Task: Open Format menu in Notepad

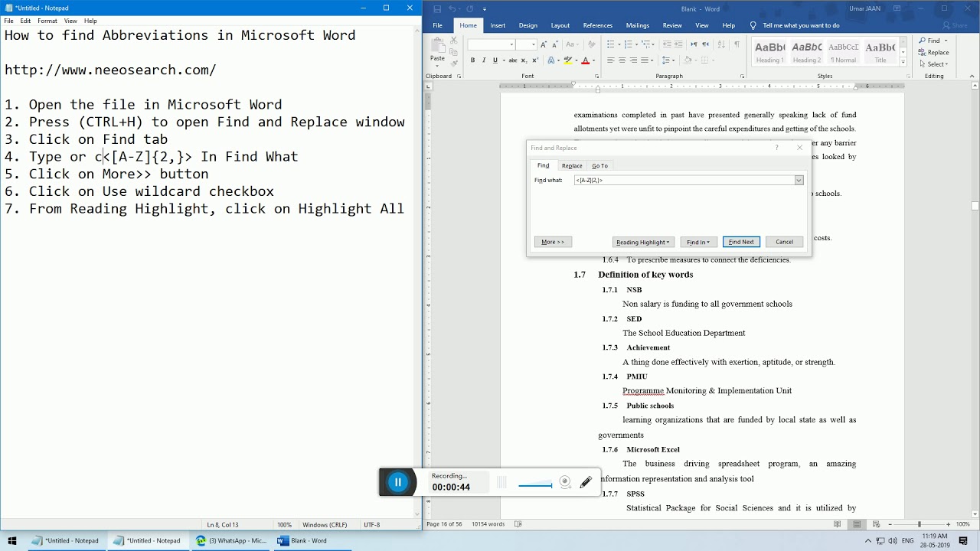Action: [47, 21]
